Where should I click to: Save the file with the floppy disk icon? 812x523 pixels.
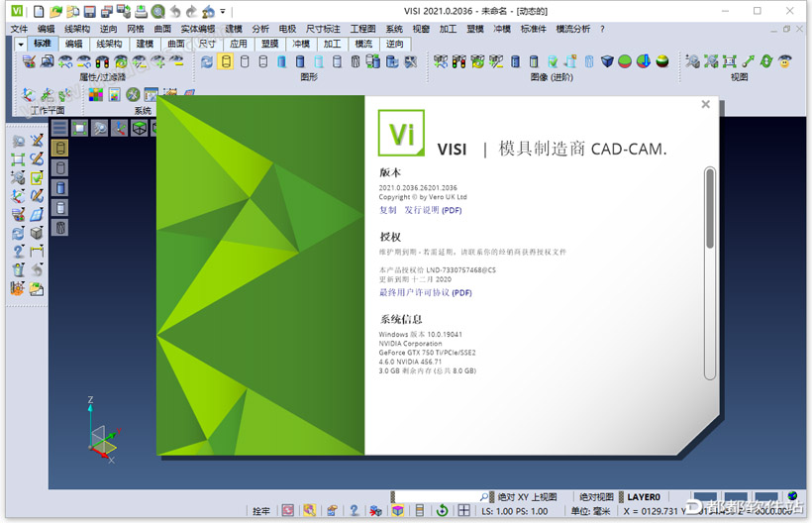89,11
